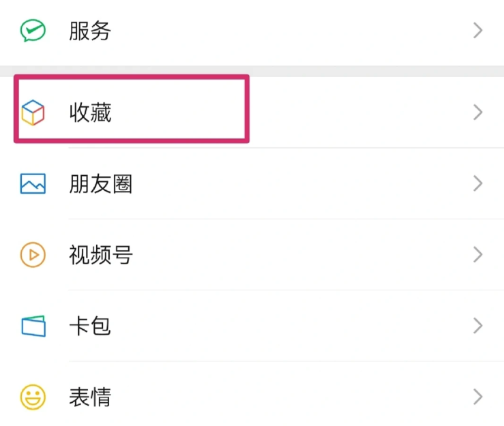Select the 朋友圈 text label
The width and height of the screenshot is (504, 426).
(x=100, y=184)
